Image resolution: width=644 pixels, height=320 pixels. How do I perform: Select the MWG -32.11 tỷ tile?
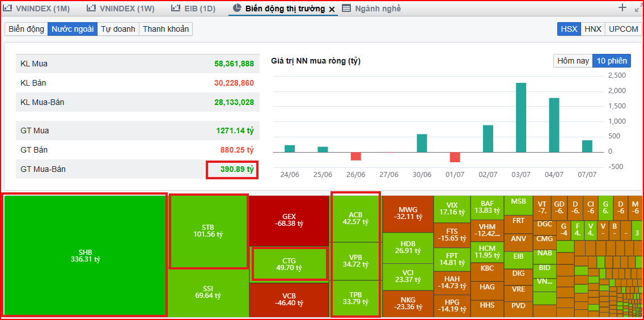click(408, 213)
